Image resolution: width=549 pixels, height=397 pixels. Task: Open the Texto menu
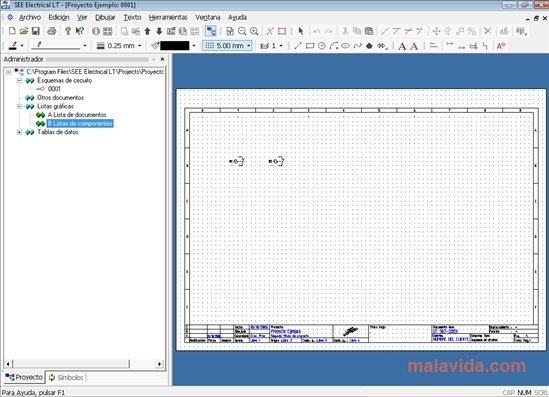click(132, 17)
